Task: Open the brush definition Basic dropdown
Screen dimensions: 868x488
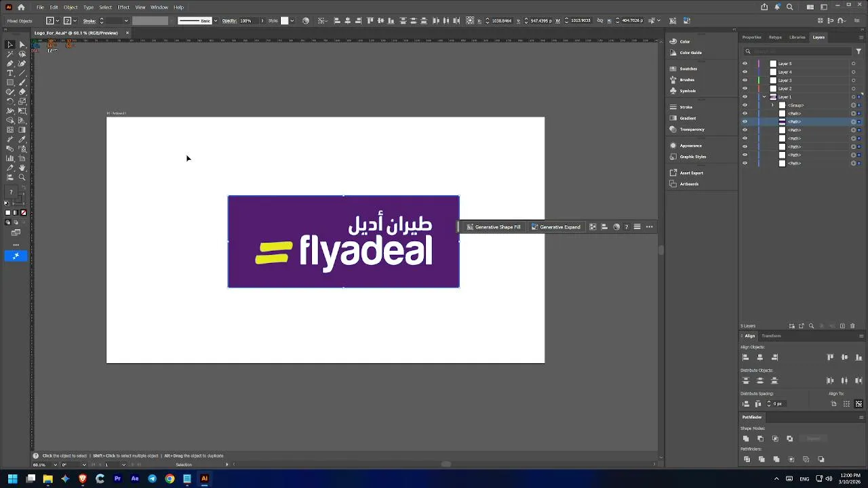Action: coord(216,20)
